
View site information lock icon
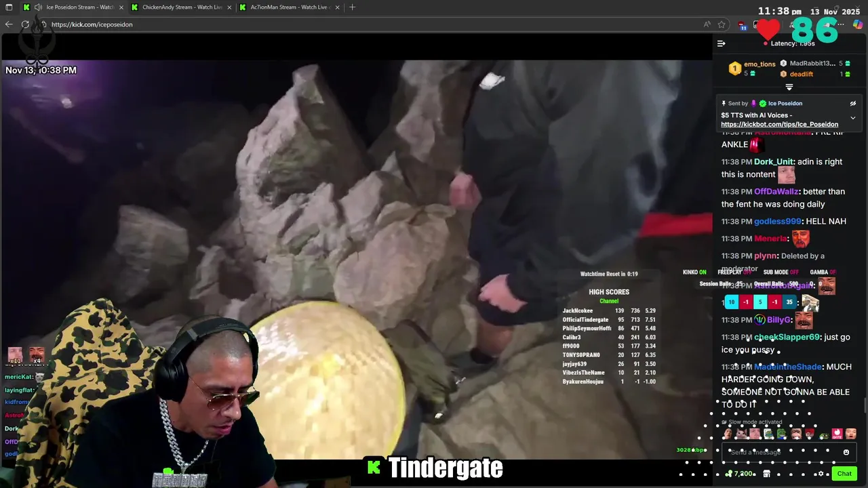43,24
